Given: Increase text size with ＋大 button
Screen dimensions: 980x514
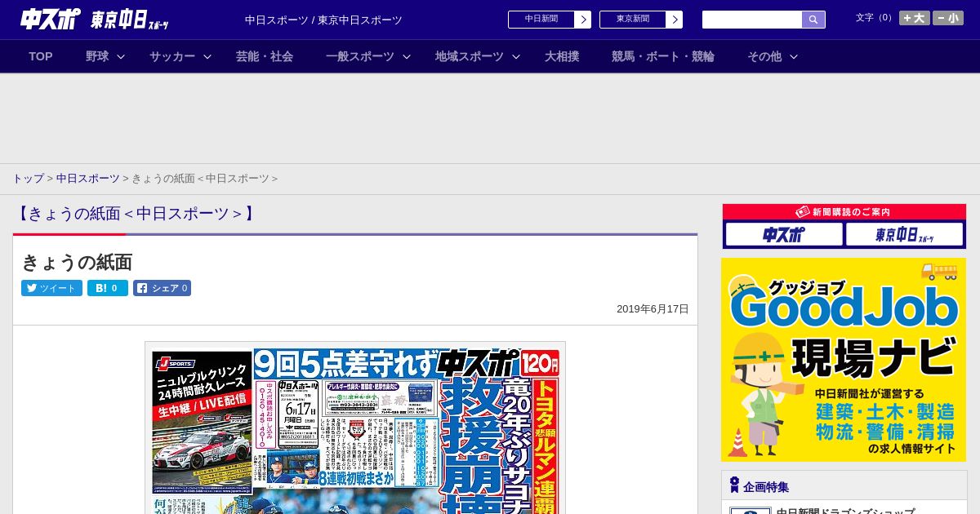Looking at the screenshot, I should [915, 18].
